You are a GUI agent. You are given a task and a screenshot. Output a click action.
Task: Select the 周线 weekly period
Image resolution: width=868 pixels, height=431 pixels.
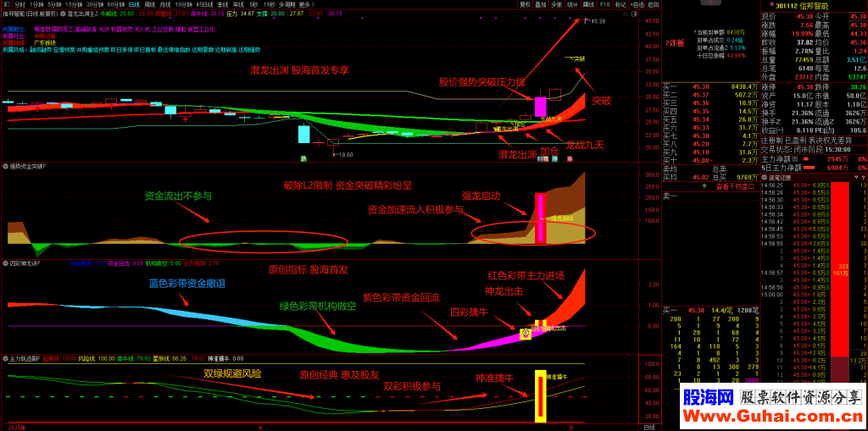pyautogui.click(x=149, y=4)
